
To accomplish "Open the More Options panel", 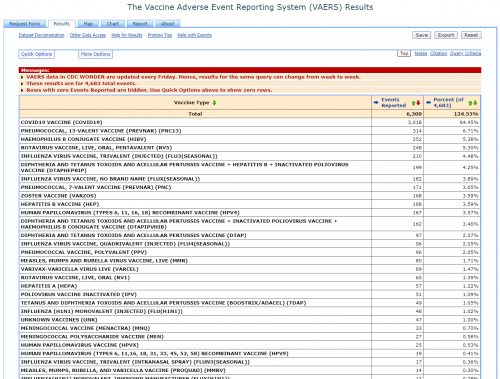I will (x=95, y=54).
